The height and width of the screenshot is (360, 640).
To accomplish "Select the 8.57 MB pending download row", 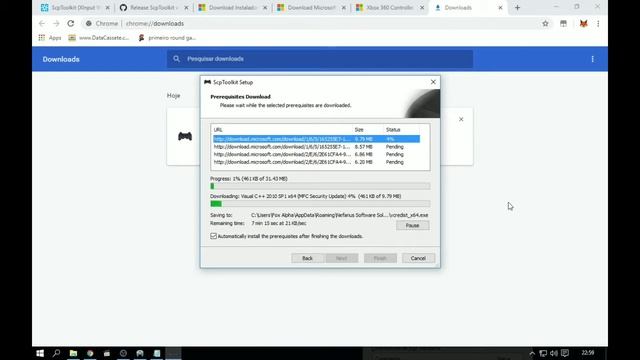I will pos(316,147).
